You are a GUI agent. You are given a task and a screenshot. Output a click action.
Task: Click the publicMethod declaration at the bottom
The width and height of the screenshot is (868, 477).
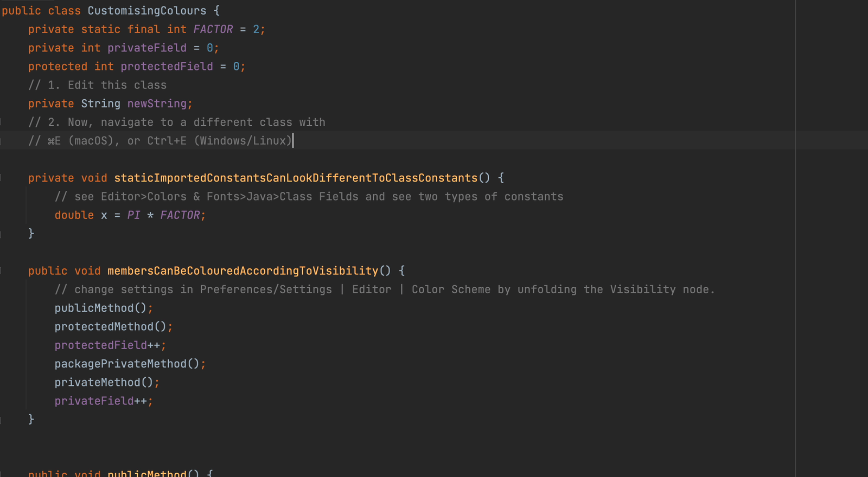coord(146,473)
